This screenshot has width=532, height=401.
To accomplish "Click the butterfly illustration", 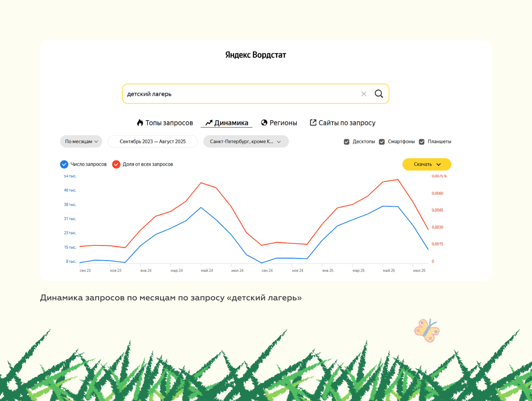I will tap(427, 330).
